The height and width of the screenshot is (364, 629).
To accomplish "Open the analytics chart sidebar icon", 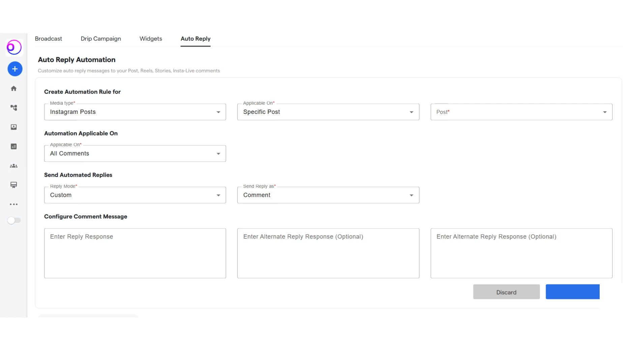I will pyautogui.click(x=14, y=147).
